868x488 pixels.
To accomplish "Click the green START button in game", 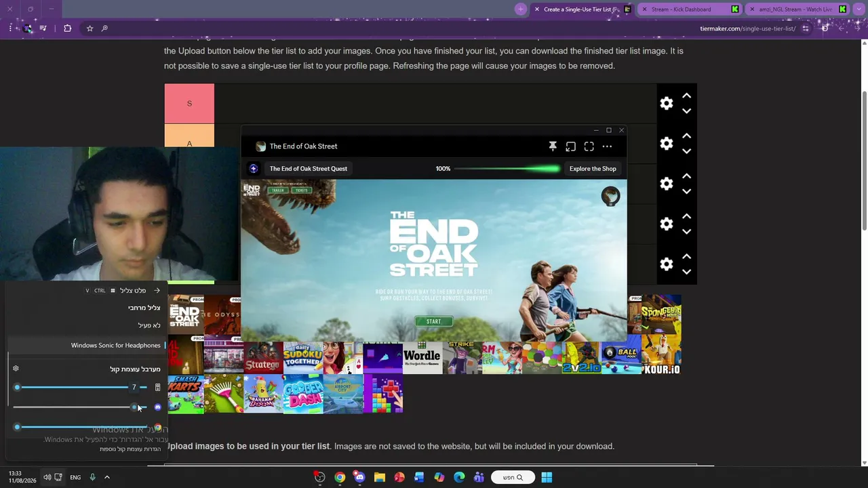I will (x=434, y=321).
